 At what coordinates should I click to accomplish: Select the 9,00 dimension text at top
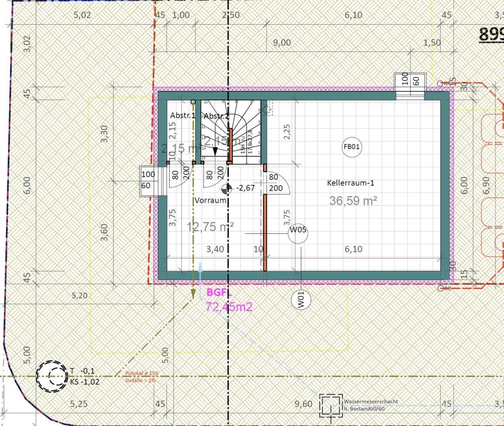point(282,42)
